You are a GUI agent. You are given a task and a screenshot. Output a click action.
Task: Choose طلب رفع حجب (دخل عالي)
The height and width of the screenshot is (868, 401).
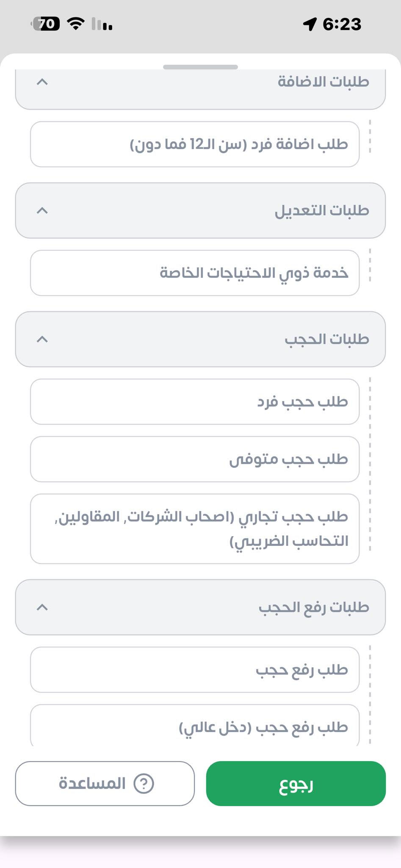[195, 726]
